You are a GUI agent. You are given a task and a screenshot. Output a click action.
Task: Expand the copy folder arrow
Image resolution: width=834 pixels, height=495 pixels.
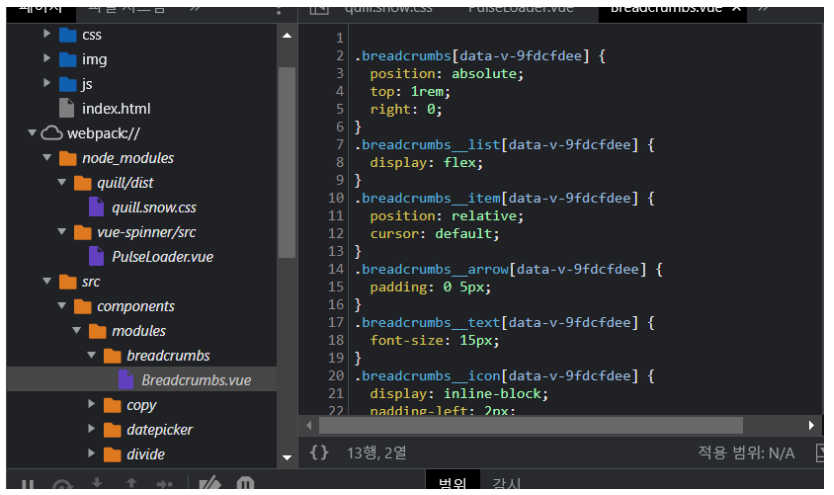click(91, 404)
